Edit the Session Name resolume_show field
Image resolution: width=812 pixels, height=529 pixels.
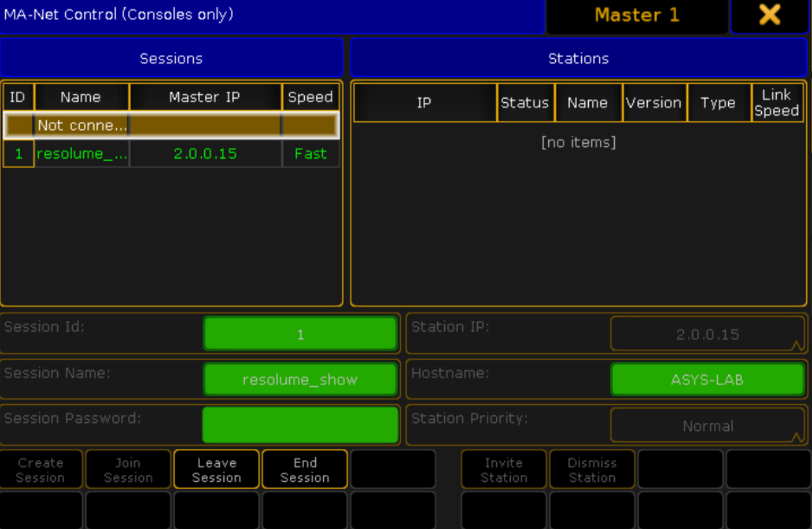pos(301,380)
